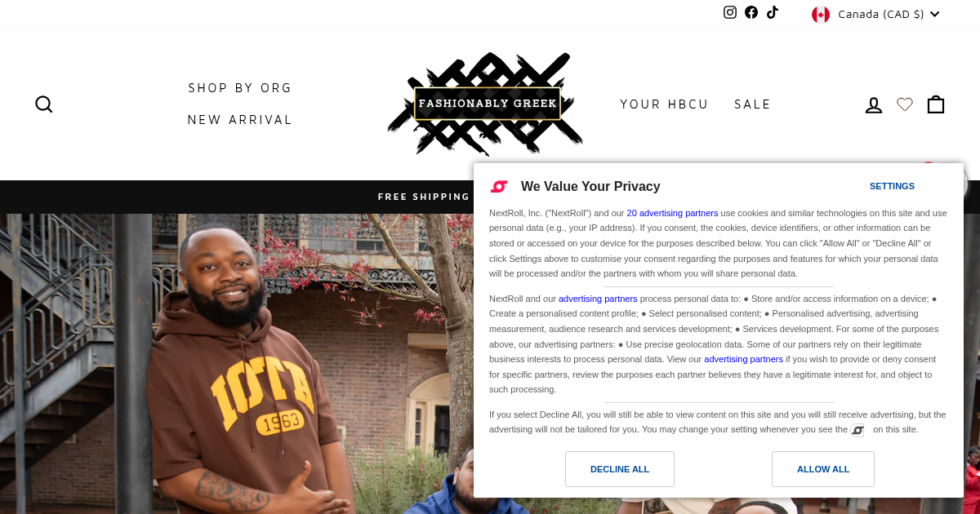Open the Your HBCU menu
Viewport: 980px width, 514px height.
point(665,104)
